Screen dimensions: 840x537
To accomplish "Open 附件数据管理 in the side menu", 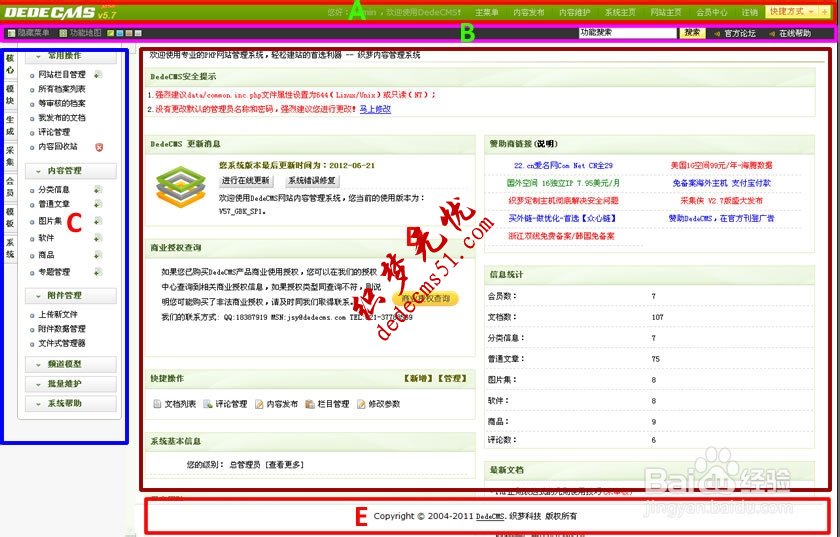I will click(x=62, y=329).
